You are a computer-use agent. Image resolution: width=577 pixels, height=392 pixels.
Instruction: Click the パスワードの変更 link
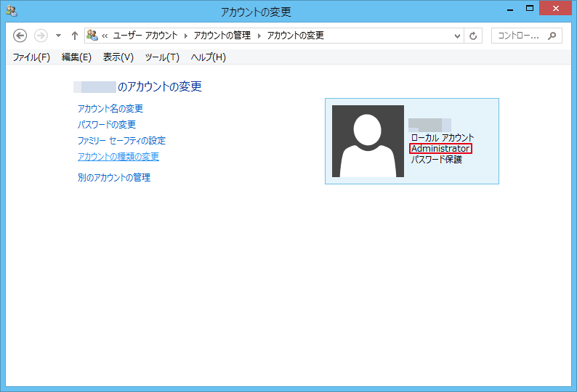[x=107, y=125]
